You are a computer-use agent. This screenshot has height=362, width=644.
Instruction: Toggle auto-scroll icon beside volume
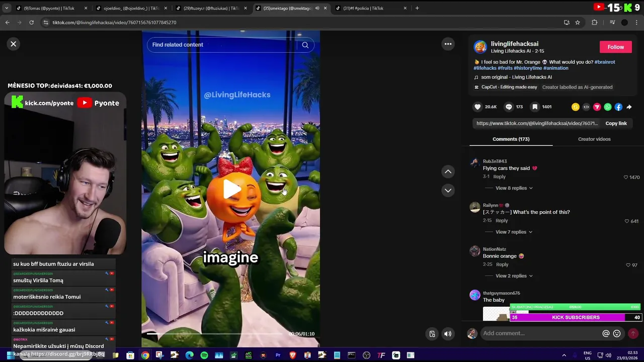pos(432,334)
